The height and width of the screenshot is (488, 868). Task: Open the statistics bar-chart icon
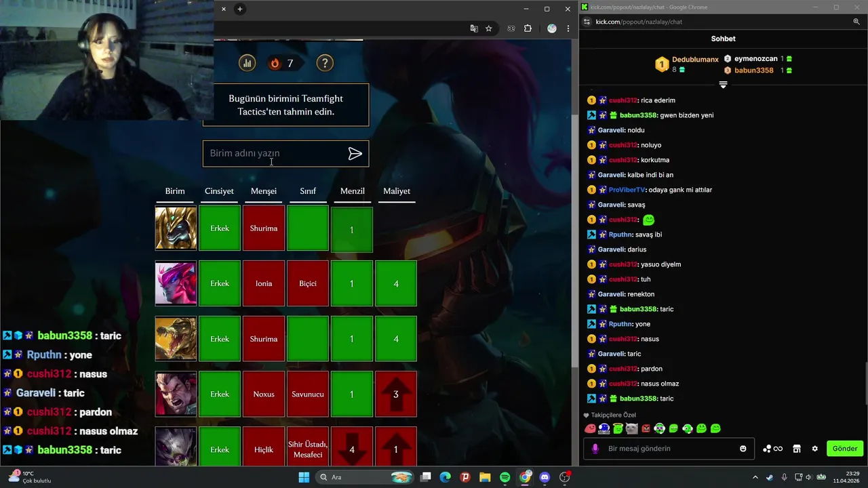coord(247,63)
